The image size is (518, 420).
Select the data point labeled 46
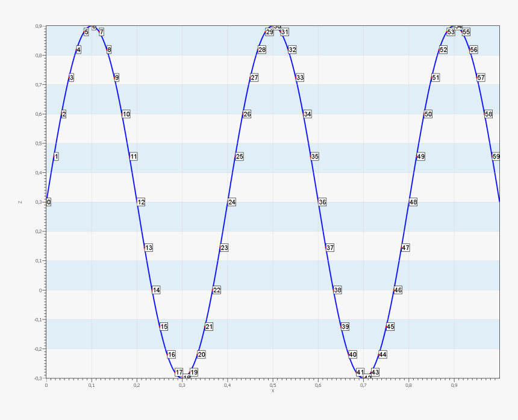[x=398, y=290]
